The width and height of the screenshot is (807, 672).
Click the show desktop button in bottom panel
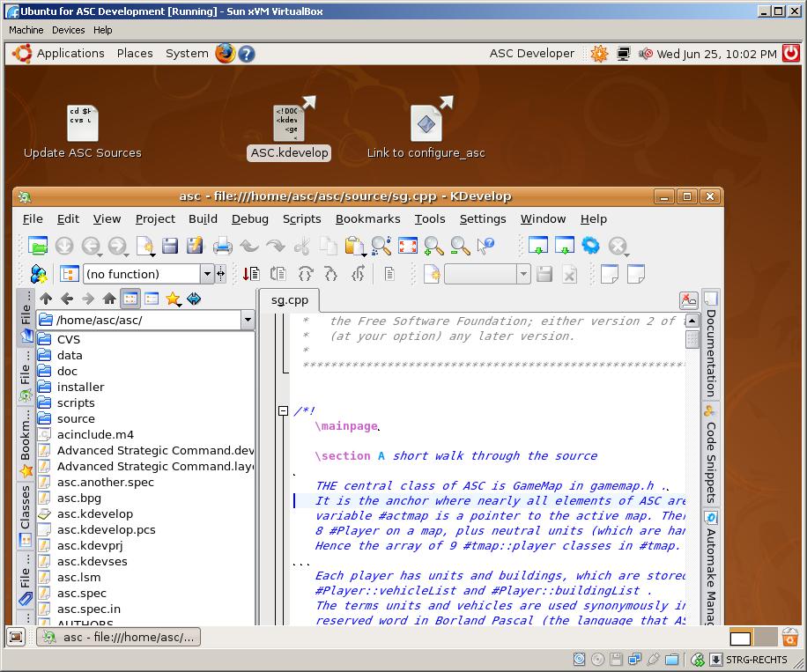click(16, 637)
